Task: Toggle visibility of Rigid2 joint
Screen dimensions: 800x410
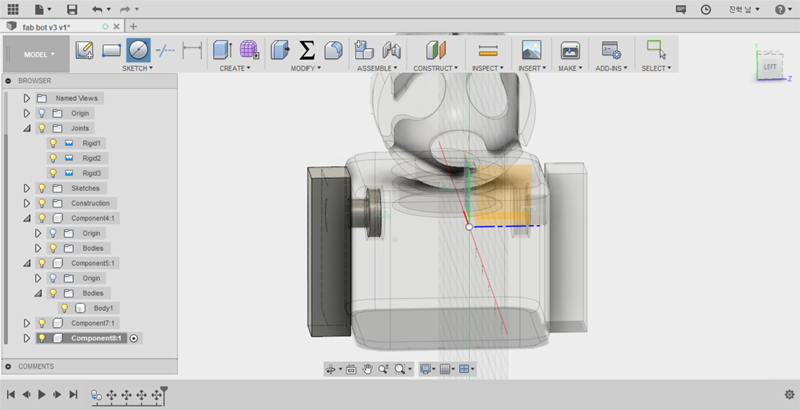Action: [53, 158]
